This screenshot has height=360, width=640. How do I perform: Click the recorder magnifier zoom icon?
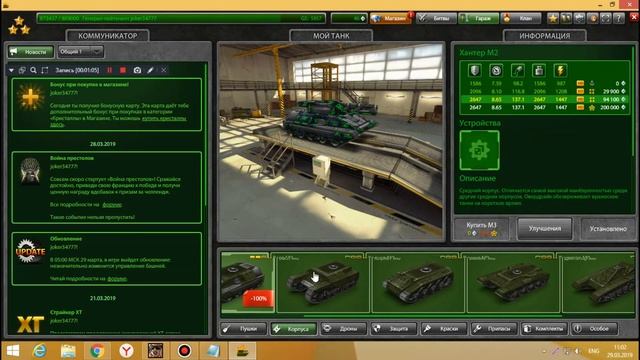click(x=33, y=70)
